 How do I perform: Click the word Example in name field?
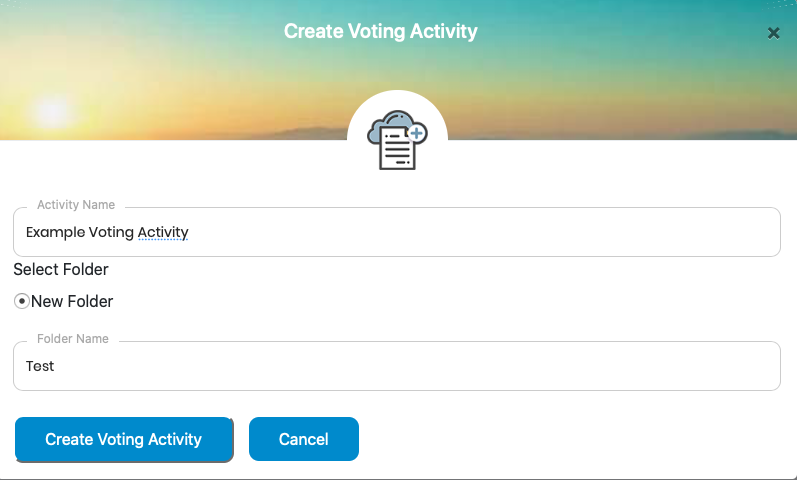[x=56, y=232]
